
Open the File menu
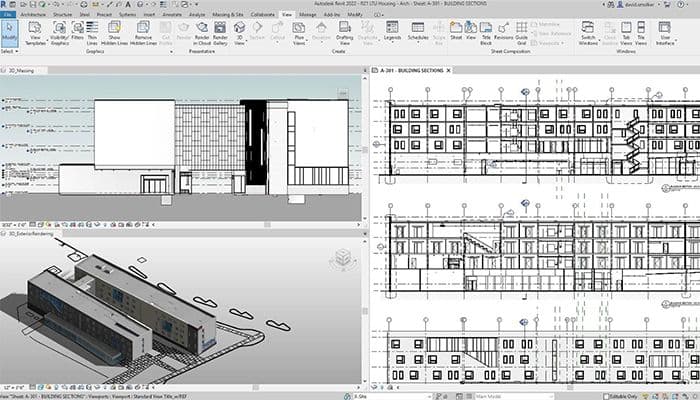pyautogui.click(x=7, y=16)
